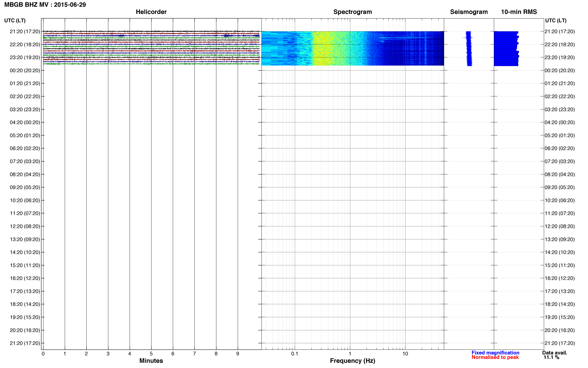The height and width of the screenshot is (368, 588).
Task: Select the Frequency (Hz) x-axis label
Action: click(x=352, y=361)
